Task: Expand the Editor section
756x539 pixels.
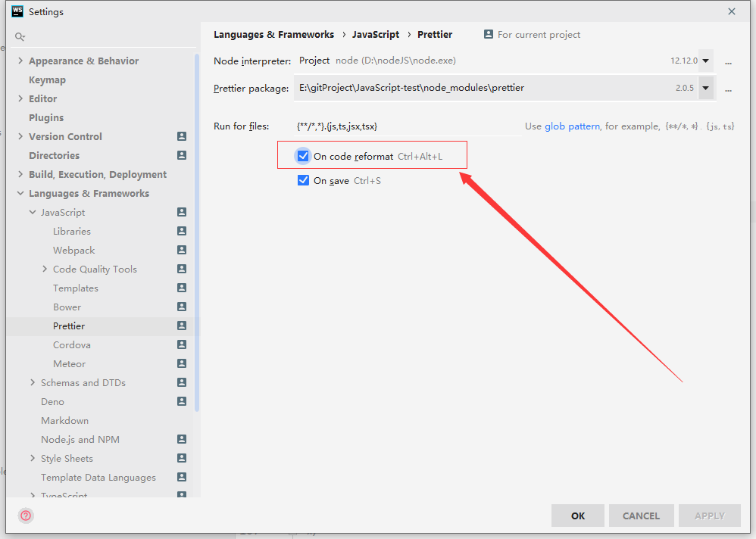Action: point(20,98)
